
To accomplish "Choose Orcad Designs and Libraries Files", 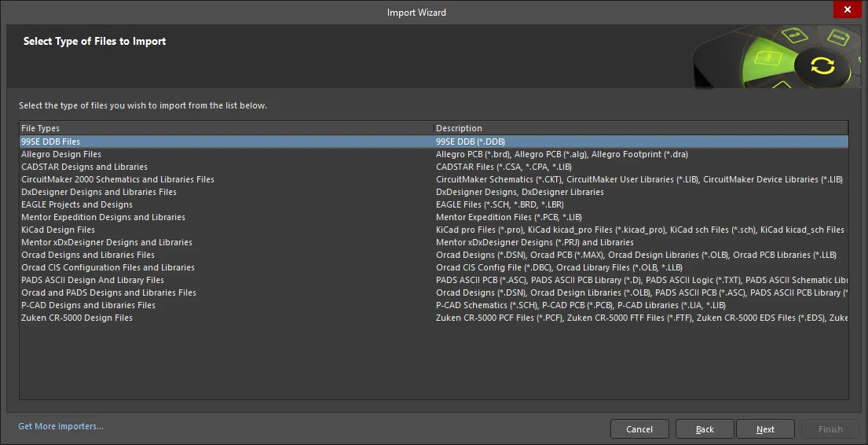I will point(434,255).
